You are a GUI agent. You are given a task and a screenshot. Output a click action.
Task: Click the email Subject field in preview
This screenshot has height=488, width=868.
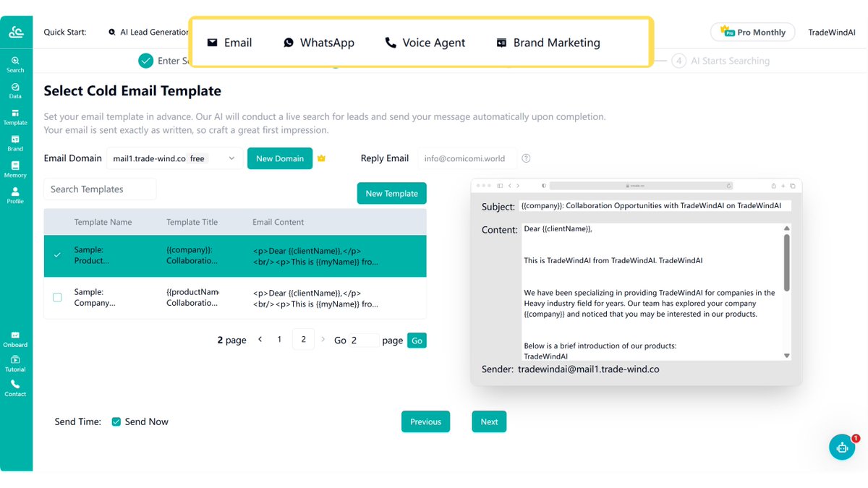655,206
